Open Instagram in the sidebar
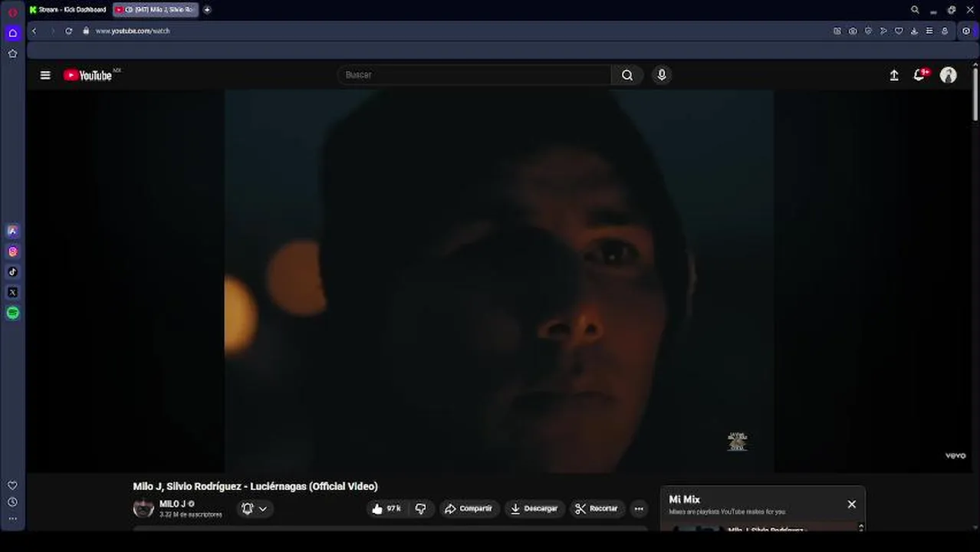The image size is (980, 552). (12, 251)
